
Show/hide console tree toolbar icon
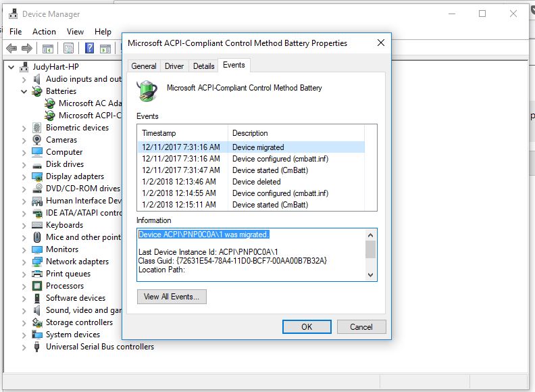(48, 49)
